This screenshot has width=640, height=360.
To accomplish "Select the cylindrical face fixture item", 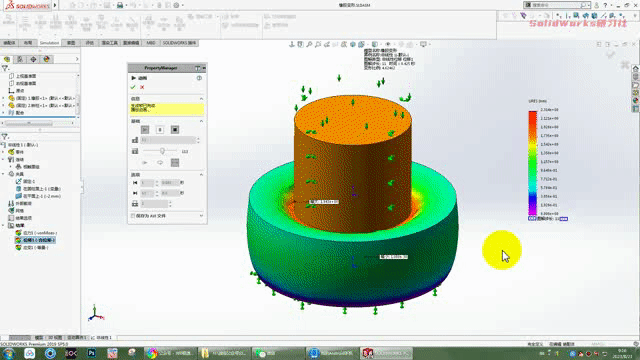I will point(38,189).
